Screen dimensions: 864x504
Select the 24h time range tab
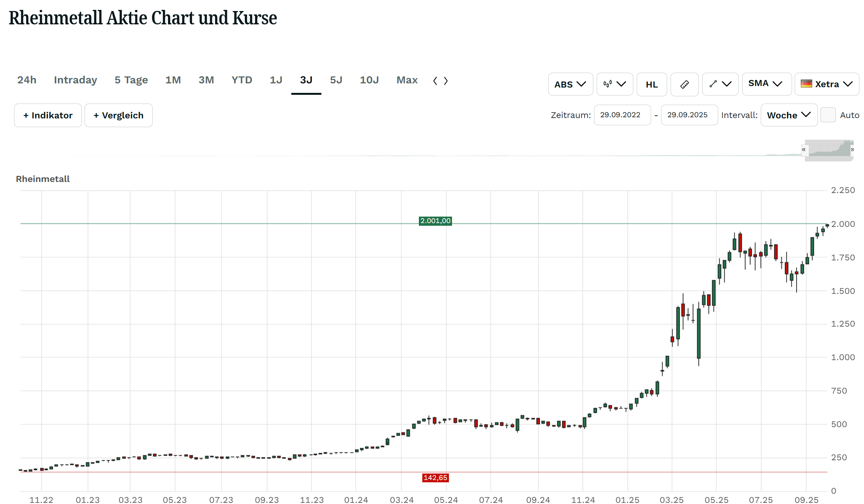27,80
